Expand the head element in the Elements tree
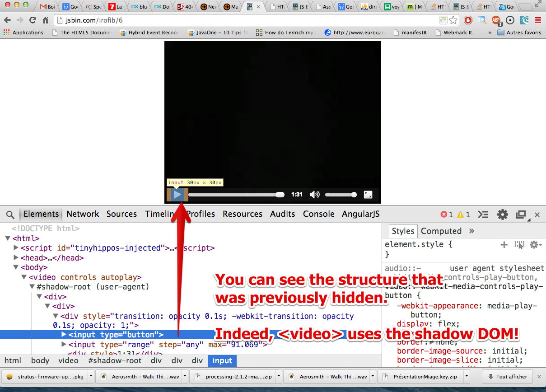The width and height of the screenshot is (546, 392). (x=16, y=257)
